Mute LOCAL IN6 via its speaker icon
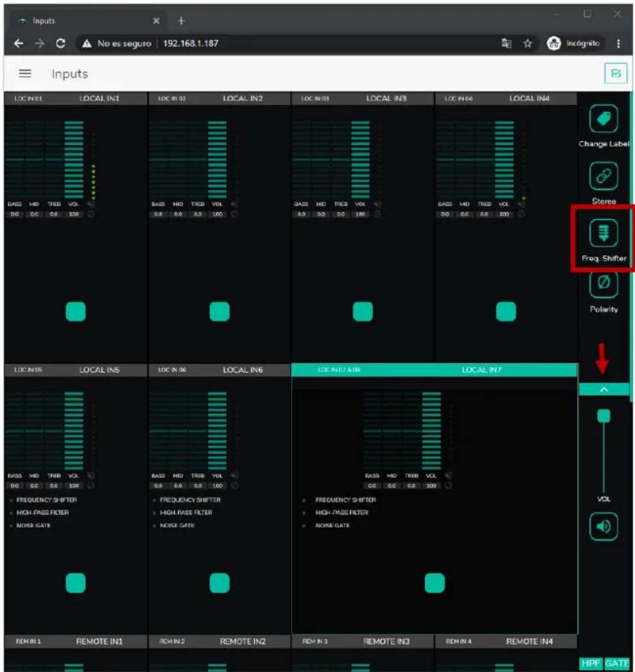The image size is (635, 672). tap(235, 475)
